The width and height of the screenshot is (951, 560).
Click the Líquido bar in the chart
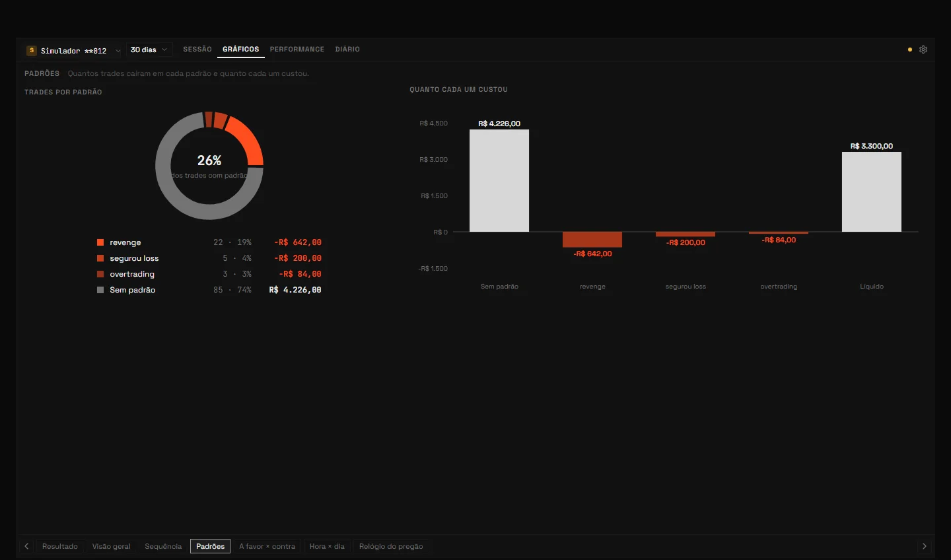tap(872, 192)
